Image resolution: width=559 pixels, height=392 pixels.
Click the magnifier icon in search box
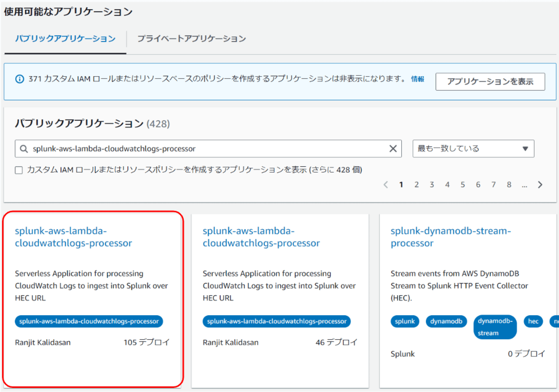24,149
